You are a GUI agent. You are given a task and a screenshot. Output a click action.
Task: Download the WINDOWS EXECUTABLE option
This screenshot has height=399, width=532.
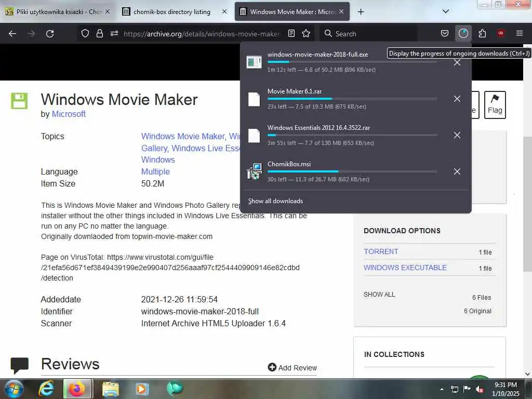pyautogui.click(x=405, y=268)
